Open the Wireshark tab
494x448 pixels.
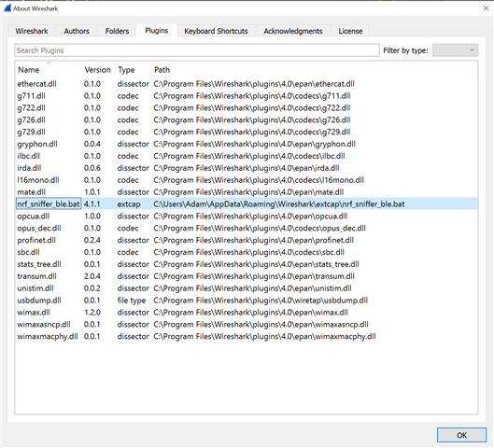tap(32, 31)
